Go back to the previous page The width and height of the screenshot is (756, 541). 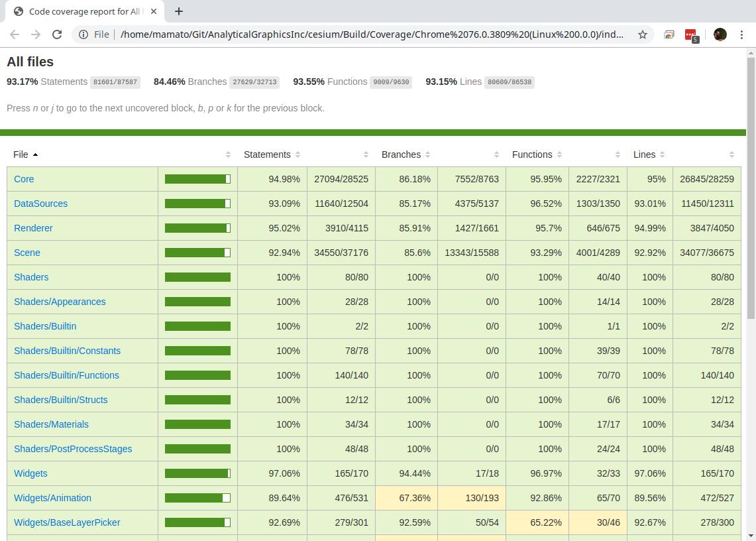click(x=15, y=34)
